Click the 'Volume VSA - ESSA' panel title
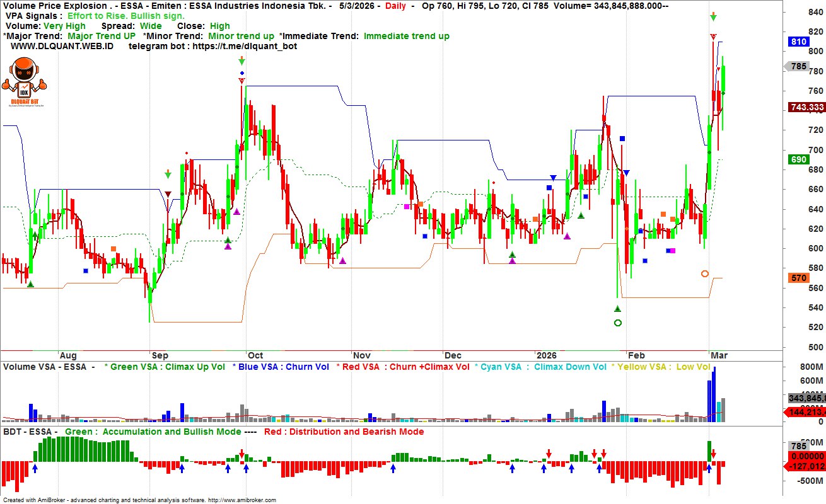The width and height of the screenshot is (826, 504). 45,367
